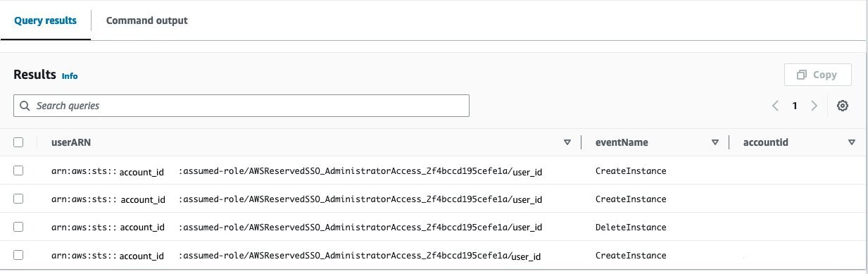Sort by accountid column arrow
868x274 pixels.
pyautogui.click(x=852, y=142)
